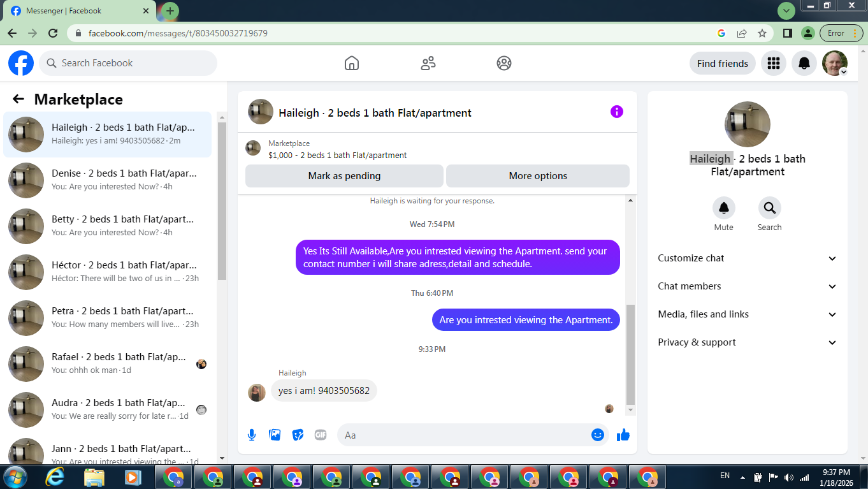Open conversation information purple icon
The width and height of the screenshot is (868, 489).
616,112
